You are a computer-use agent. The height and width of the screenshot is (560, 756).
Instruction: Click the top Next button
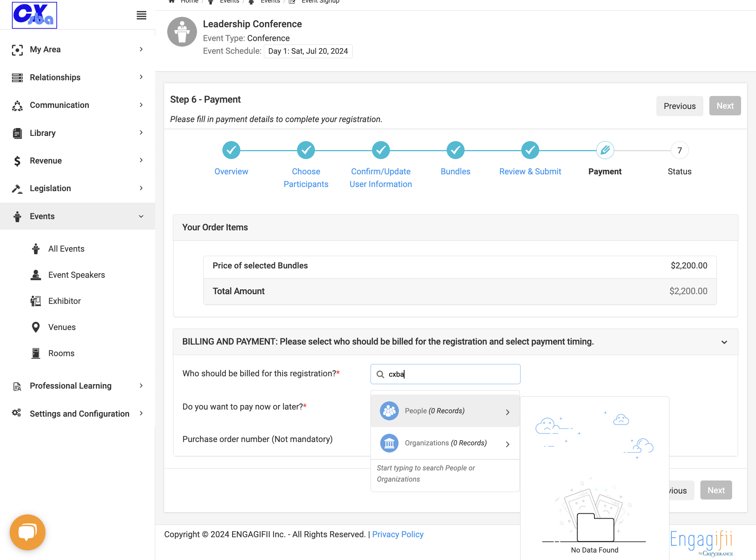click(725, 106)
